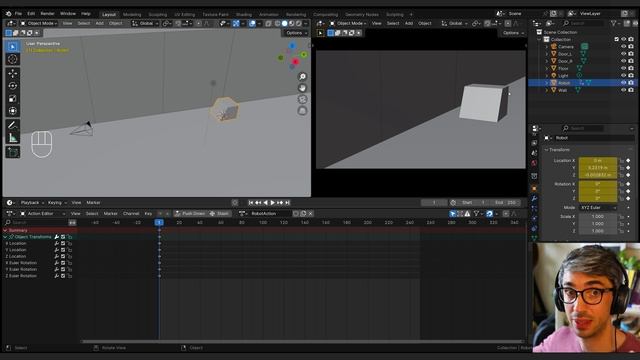Open the Channel menu in Action Editor
Screen dimensions: 640x360
[x=131, y=213]
